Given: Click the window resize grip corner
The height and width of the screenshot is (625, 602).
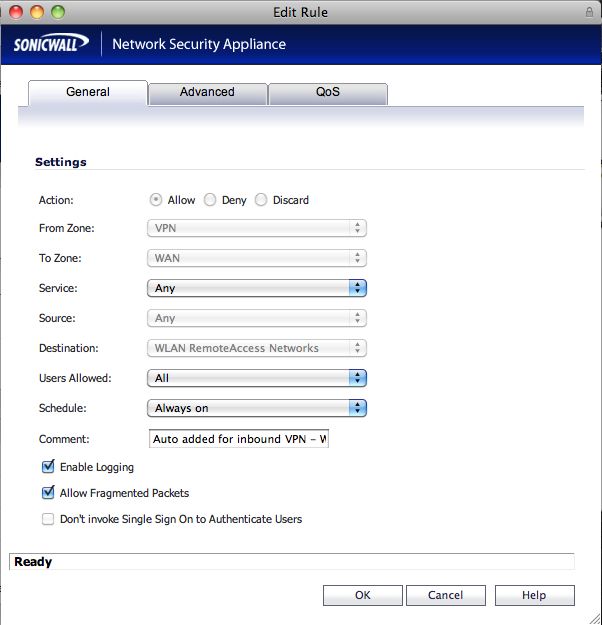Looking at the screenshot, I should point(595,618).
